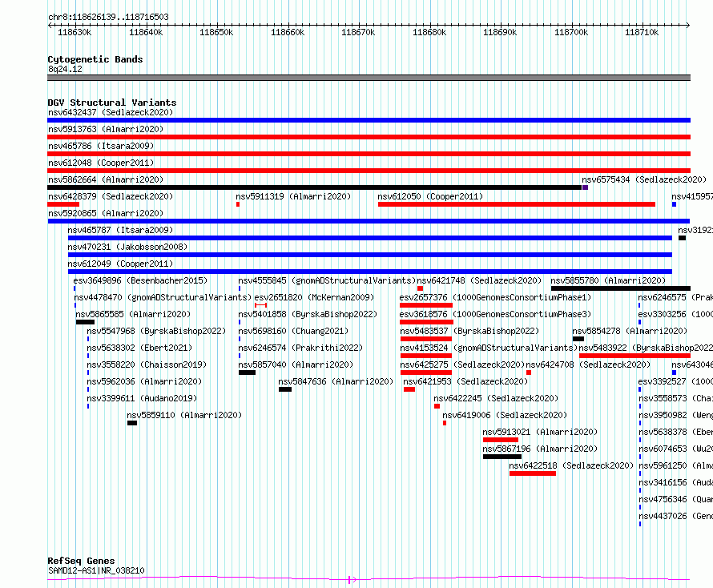
Task: Click the small red nsv6421748 marker
Action: click(420, 288)
